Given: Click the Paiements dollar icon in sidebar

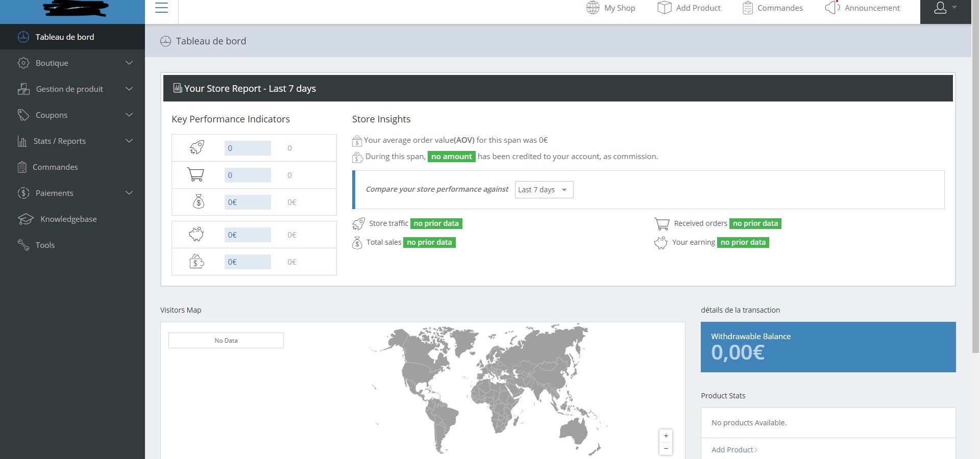Looking at the screenshot, I should tap(23, 193).
